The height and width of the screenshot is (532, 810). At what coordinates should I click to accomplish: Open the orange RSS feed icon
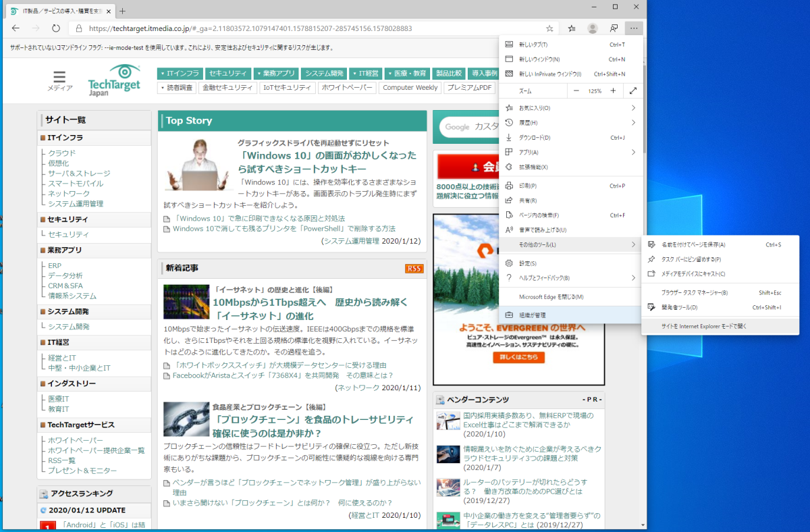(414, 268)
